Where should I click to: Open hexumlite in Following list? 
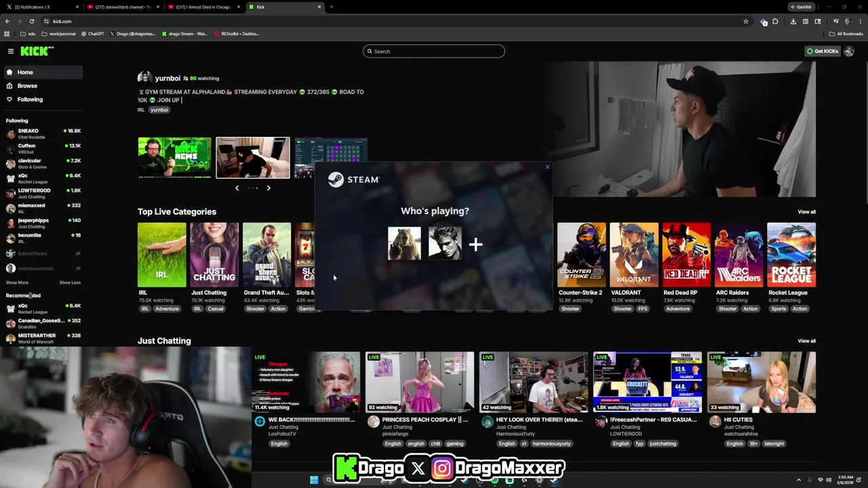[42, 238]
